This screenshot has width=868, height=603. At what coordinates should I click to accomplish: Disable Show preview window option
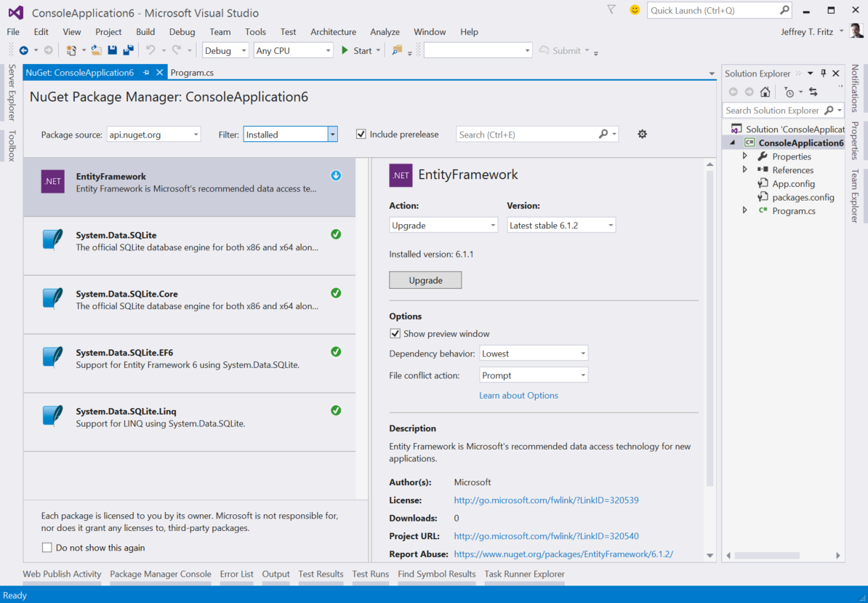tap(395, 333)
